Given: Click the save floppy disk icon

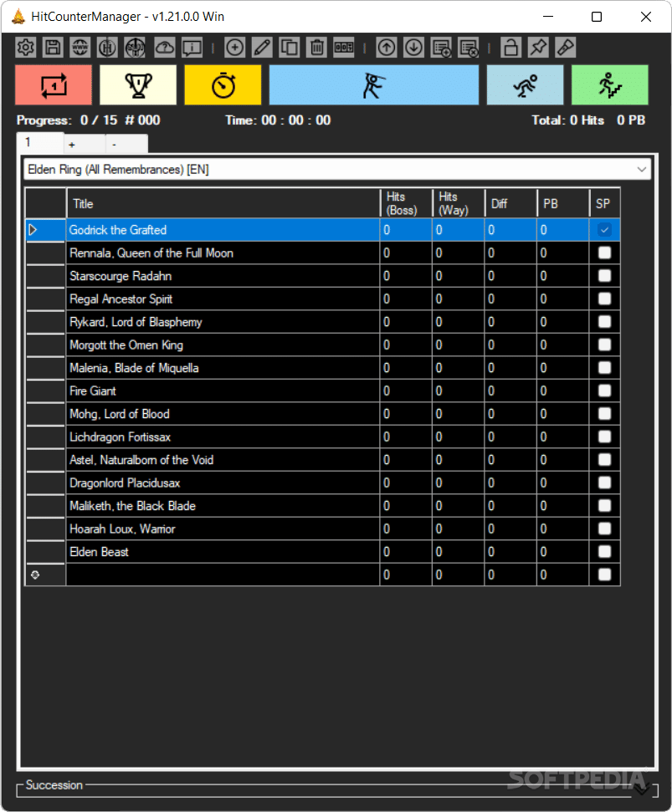Looking at the screenshot, I should [53, 48].
